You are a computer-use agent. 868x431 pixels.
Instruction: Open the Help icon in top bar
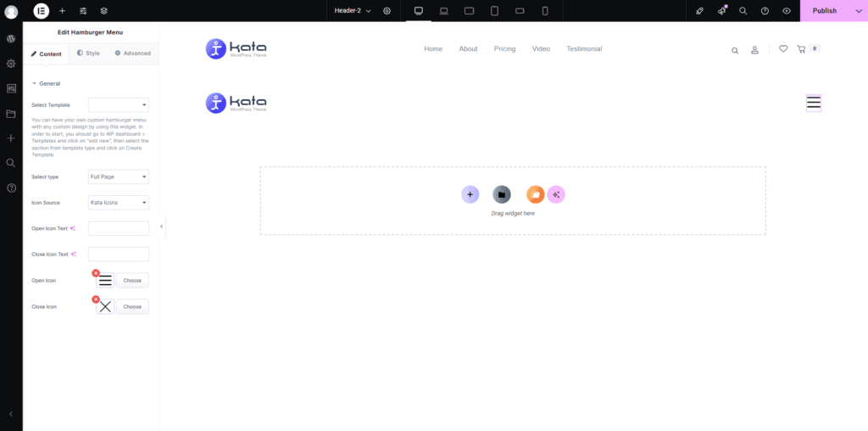765,10
